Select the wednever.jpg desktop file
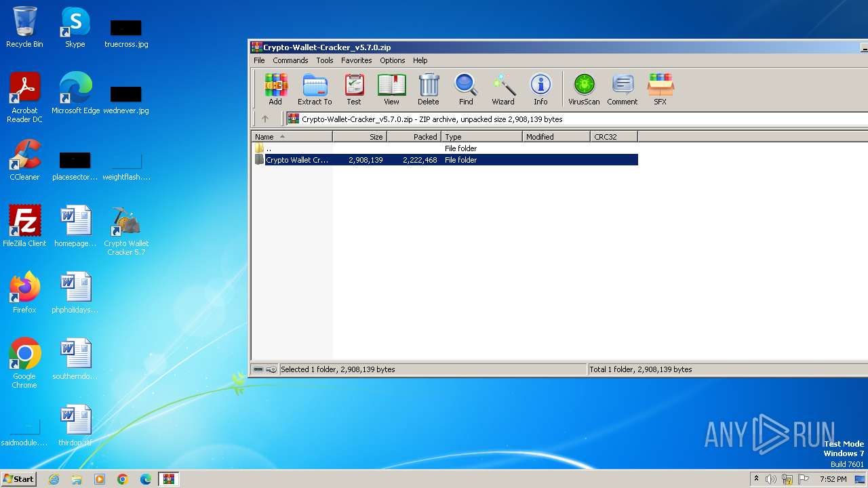The image size is (868, 488). pyautogui.click(x=126, y=99)
